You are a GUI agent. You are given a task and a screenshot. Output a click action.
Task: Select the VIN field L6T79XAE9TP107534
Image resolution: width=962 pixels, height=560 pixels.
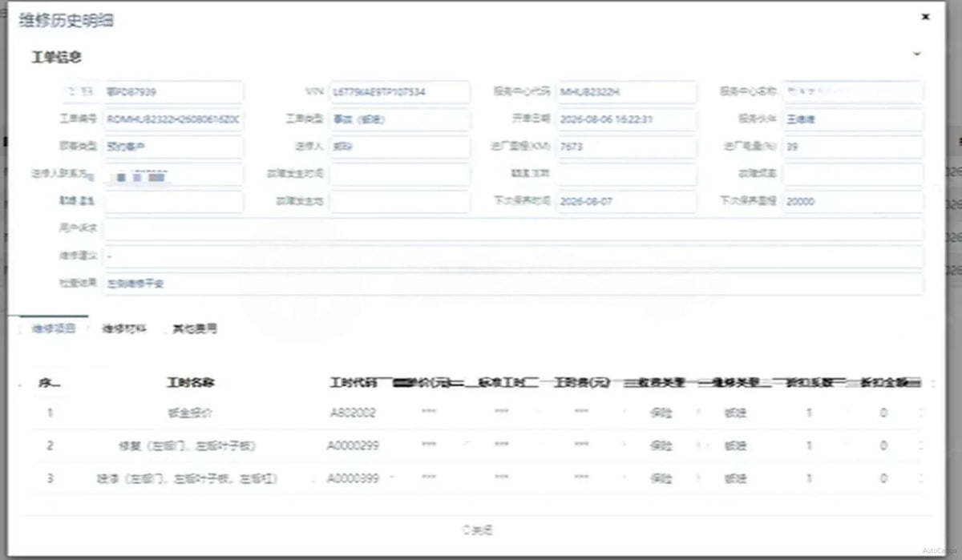[400, 91]
